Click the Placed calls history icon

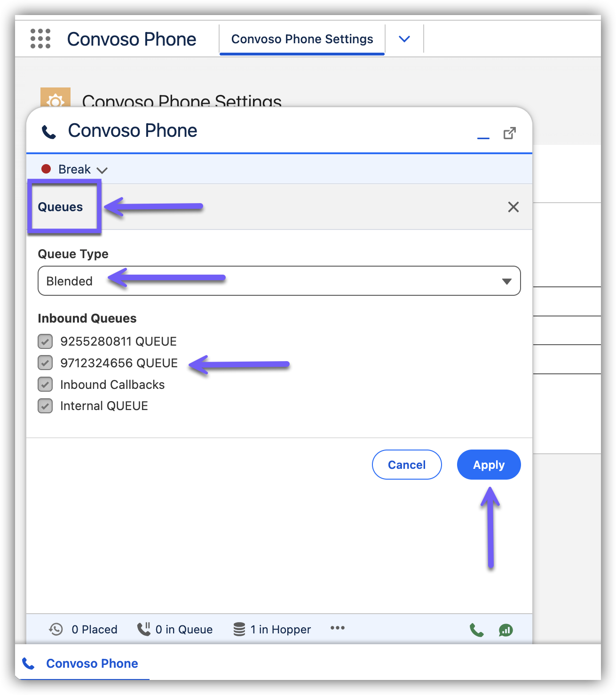pos(56,629)
